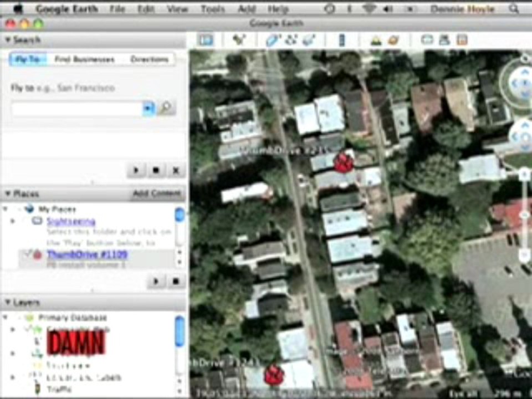Click the Add Content button
Image resolution: width=532 pixels, height=399 pixels.
pos(157,193)
